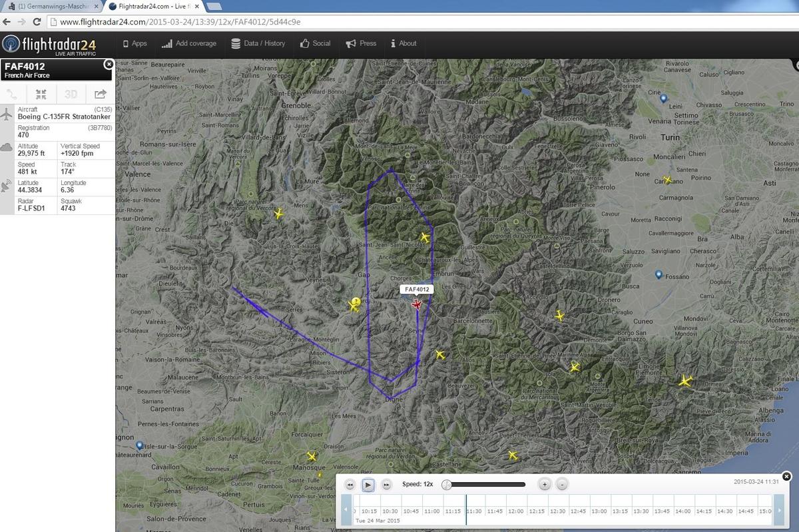Decrease speed with the minus button

point(562,485)
